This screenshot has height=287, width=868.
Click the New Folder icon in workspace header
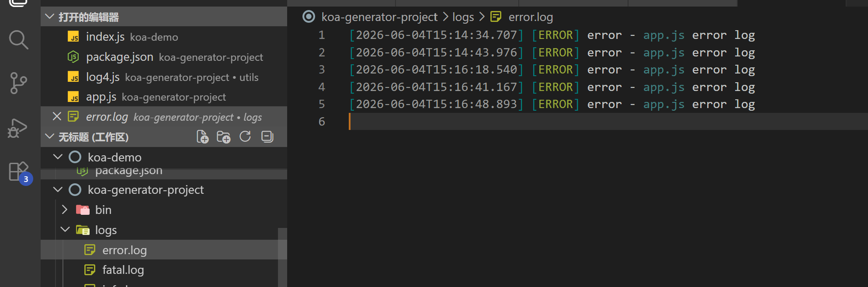pos(224,137)
